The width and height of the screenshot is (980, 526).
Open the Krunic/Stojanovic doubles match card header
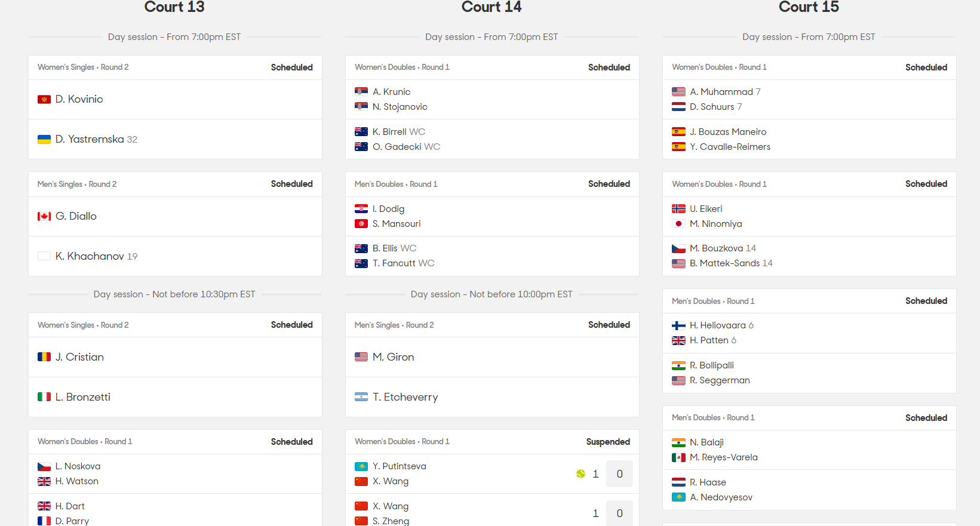coord(492,67)
